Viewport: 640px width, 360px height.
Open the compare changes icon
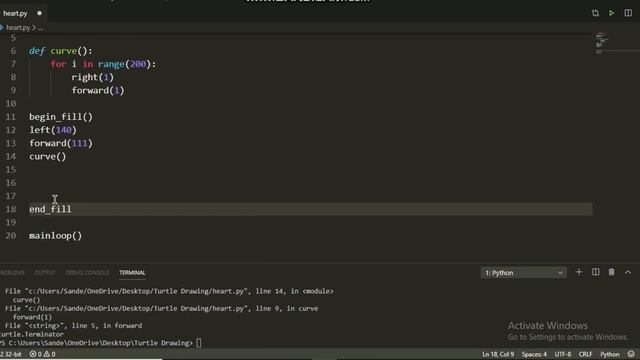595,13
